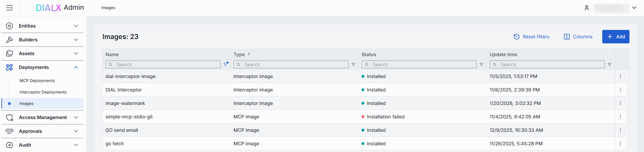The height and width of the screenshot is (152, 644).
Task: Open the Name column filter icon
Action: [x=225, y=64]
